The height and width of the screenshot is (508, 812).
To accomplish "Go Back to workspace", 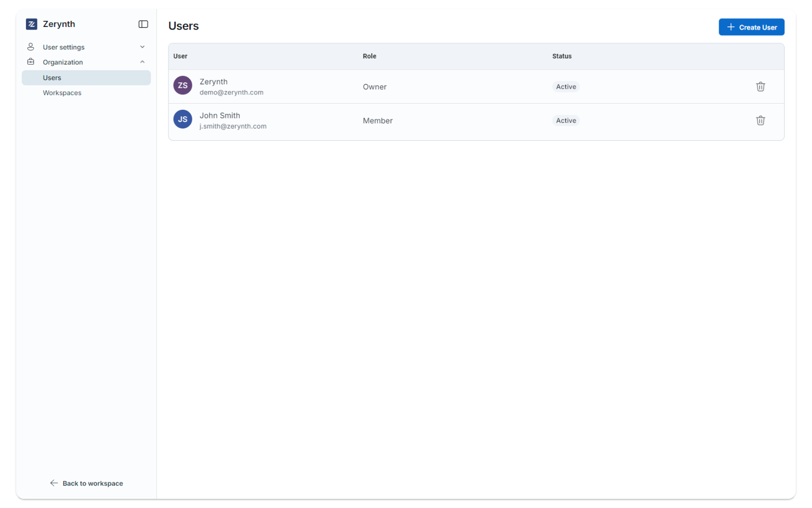I will [86, 483].
